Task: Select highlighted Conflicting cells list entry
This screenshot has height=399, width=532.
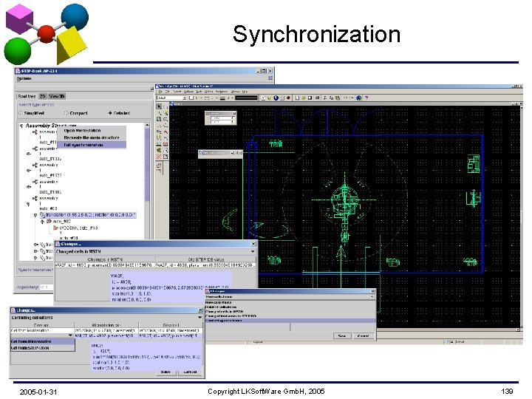Action: tap(290, 320)
